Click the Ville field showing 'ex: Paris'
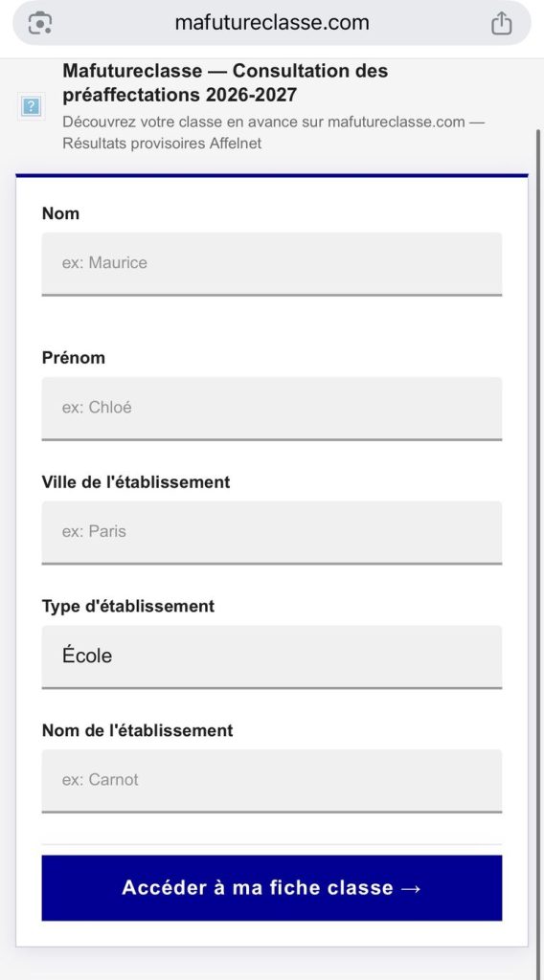The image size is (544, 980). coord(272,532)
